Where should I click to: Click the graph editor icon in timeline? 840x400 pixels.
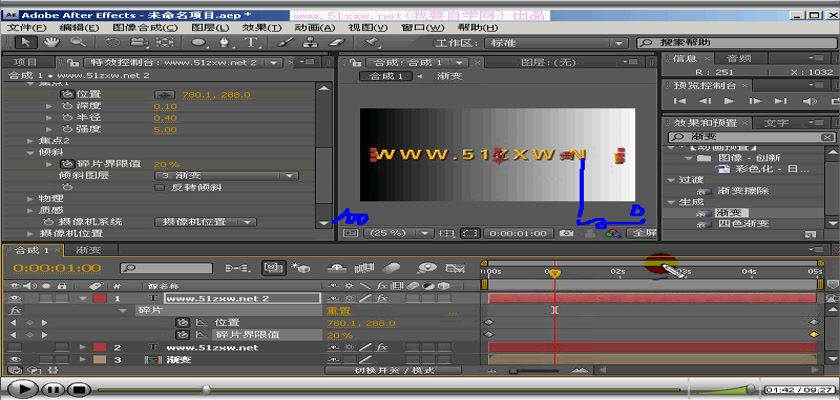[x=455, y=268]
